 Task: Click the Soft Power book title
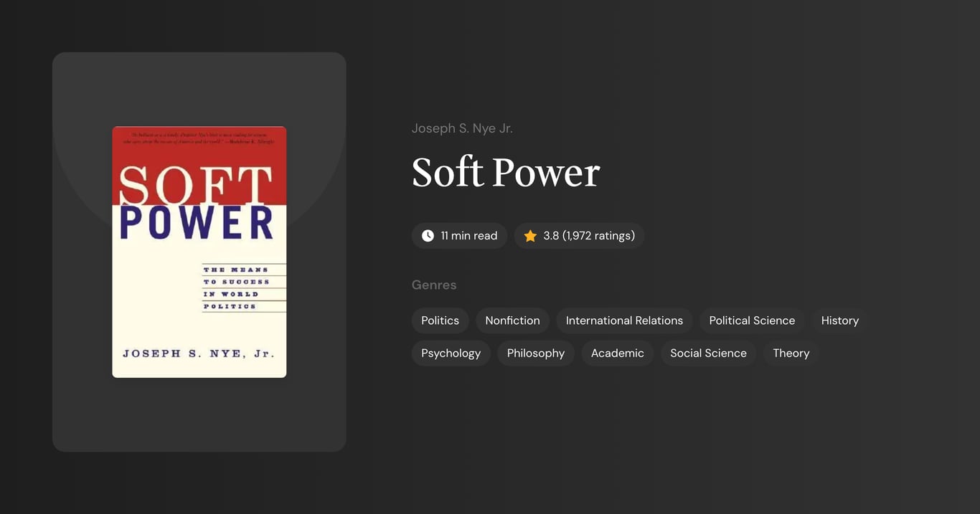(505, 173)
